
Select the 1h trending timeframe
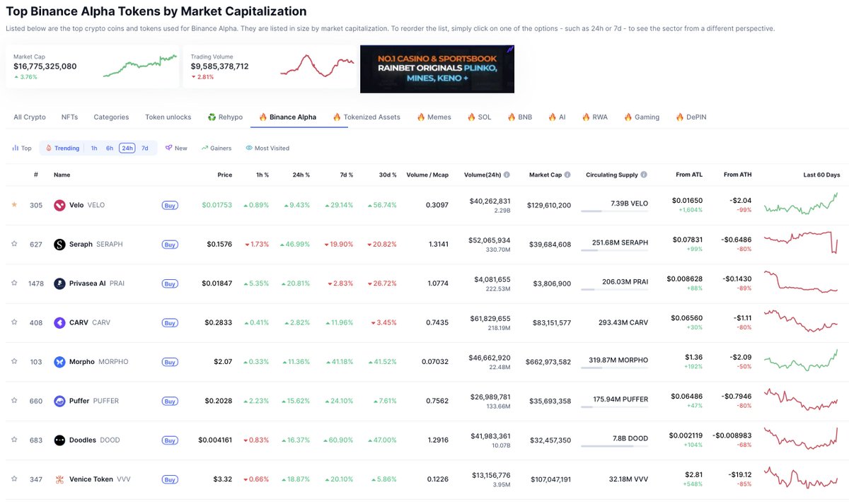[94, 148]
